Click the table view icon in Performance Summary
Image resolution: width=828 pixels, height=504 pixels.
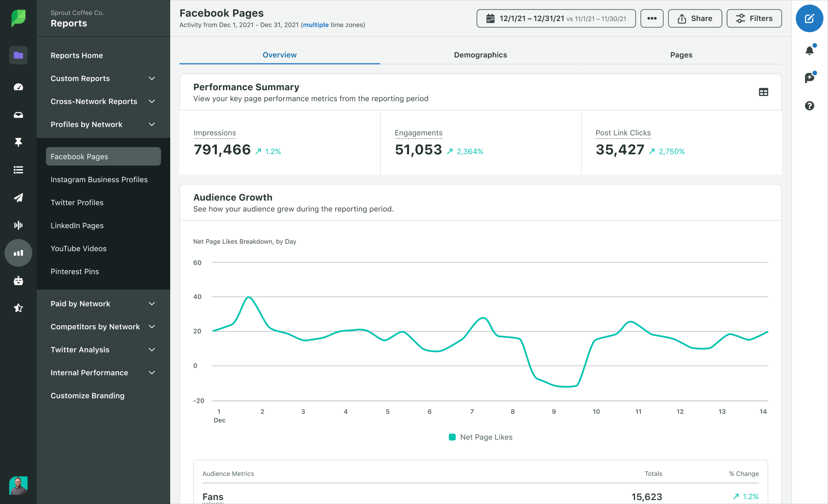tap(763, 91)
